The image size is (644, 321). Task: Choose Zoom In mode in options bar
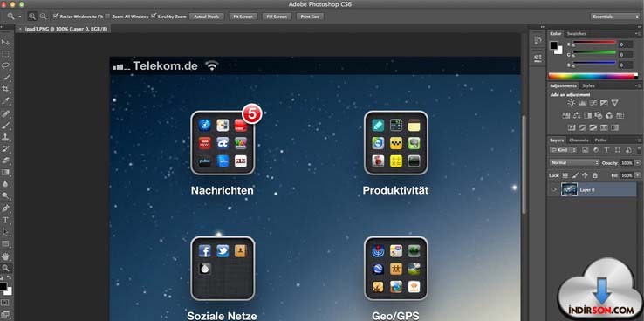(32, 17)
